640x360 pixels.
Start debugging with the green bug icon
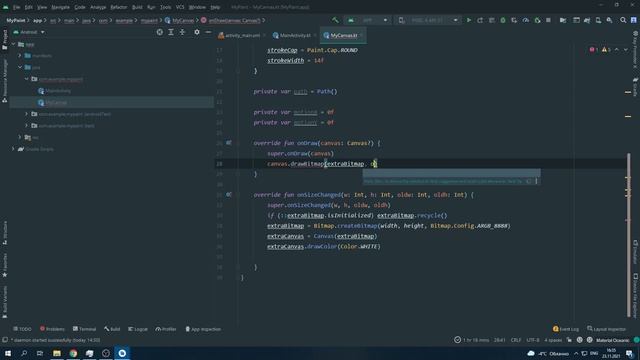pos(503,20)
